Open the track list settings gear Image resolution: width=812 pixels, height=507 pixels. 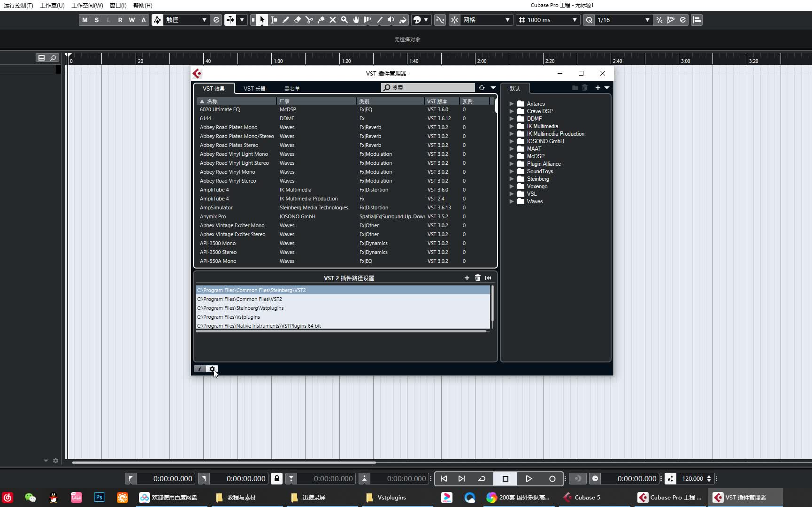[x=56, y=461]
